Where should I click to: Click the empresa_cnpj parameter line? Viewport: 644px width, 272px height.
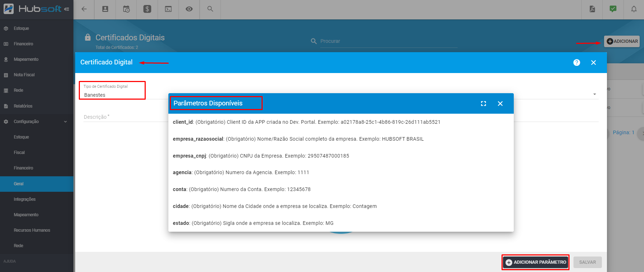tap(261, 156)
